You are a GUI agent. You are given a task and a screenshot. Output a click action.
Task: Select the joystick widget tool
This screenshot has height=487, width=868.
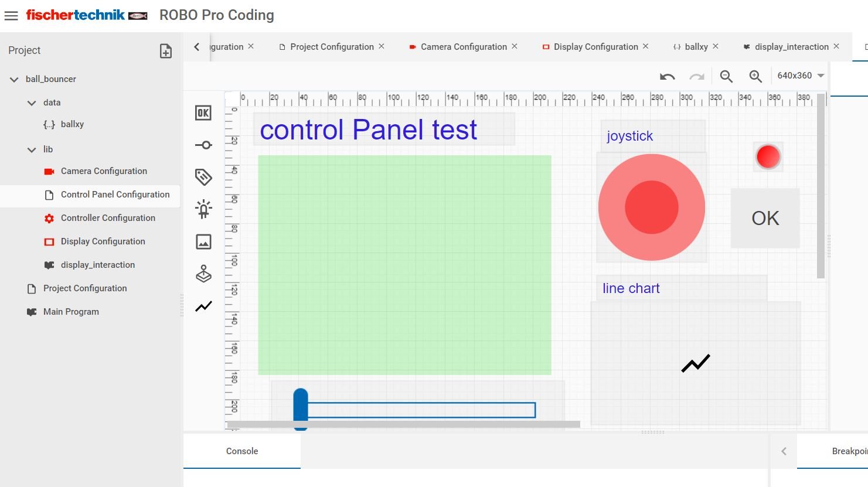[203, 274]
